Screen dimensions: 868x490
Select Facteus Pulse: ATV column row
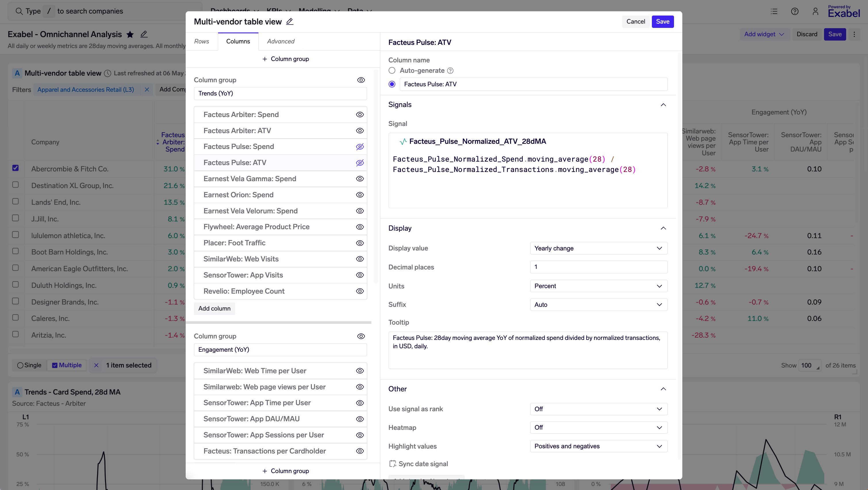280,163
